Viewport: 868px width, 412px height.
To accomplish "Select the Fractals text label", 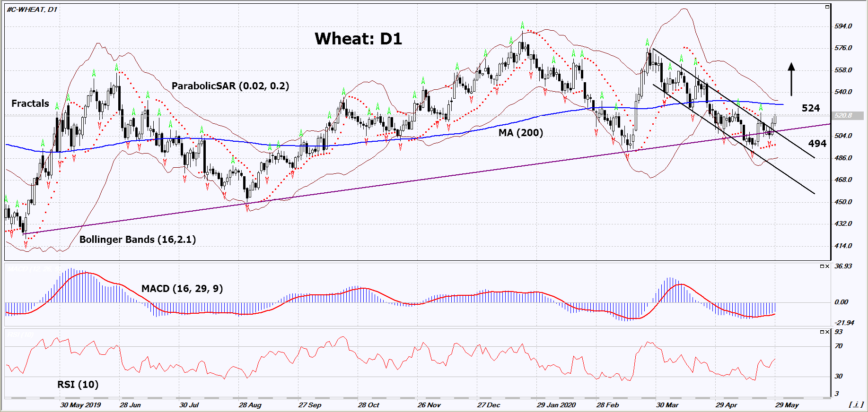I will pyautogui.click(x=30, y=103).
